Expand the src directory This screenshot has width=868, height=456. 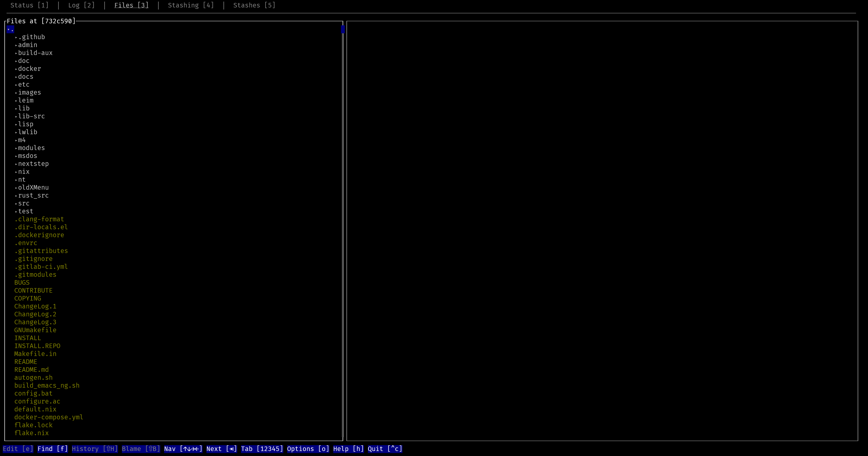24,203
